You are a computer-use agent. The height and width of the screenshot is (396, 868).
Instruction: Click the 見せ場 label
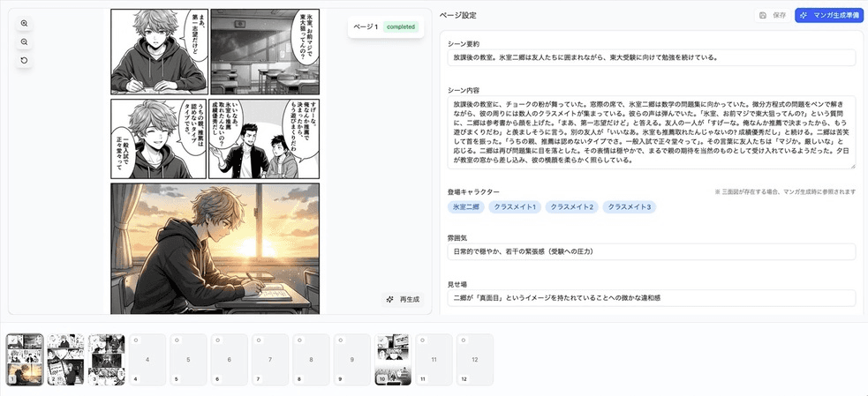(x=458, y=284)
